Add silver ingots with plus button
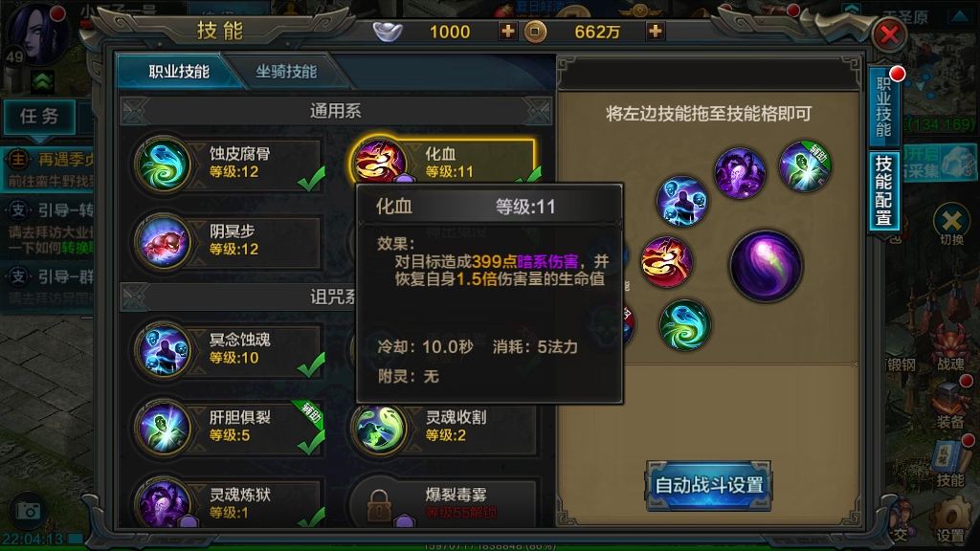The width and height of the screenshot is (980, 551). pos(507,31)
